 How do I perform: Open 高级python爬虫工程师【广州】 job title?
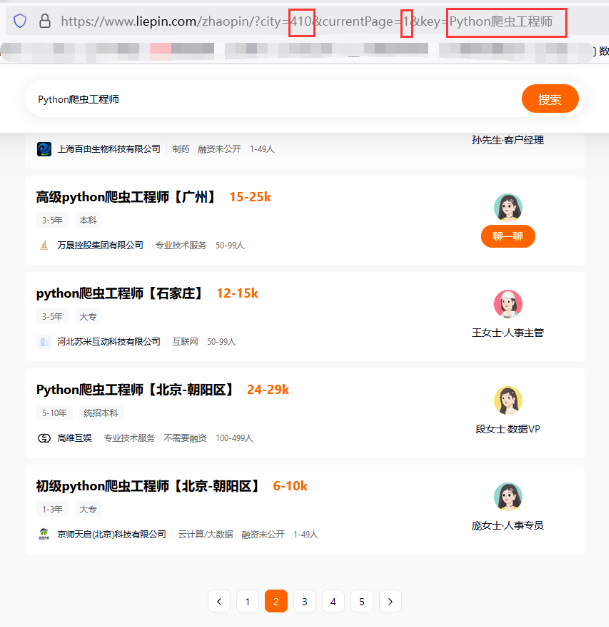click(x=126, y=197)
